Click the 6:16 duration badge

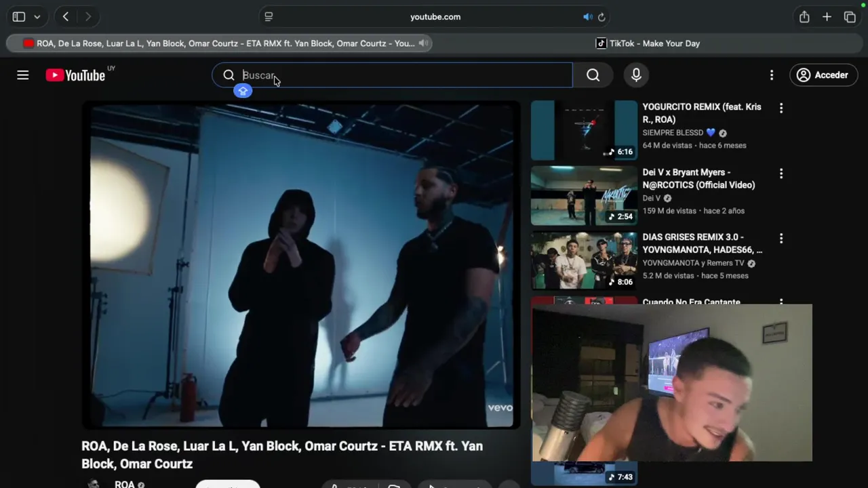(x=620, y=152)
